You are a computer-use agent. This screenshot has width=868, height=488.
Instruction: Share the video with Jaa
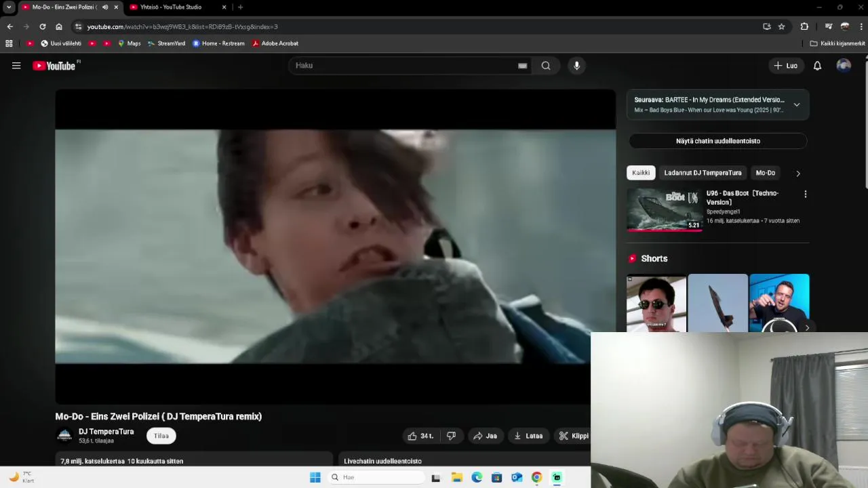[x=486, y=436]
